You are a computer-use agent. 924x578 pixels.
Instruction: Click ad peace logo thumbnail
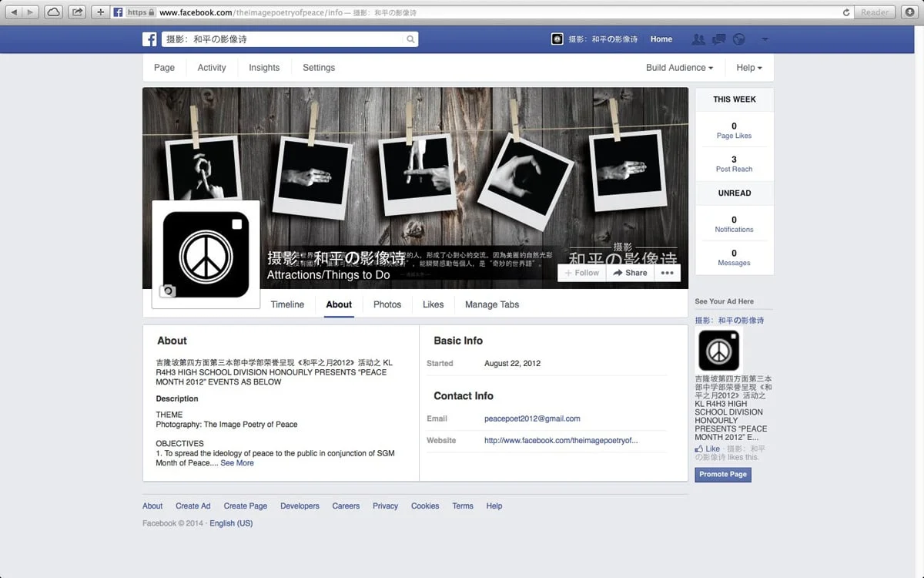pyautogui.click(x=718, y=350)
